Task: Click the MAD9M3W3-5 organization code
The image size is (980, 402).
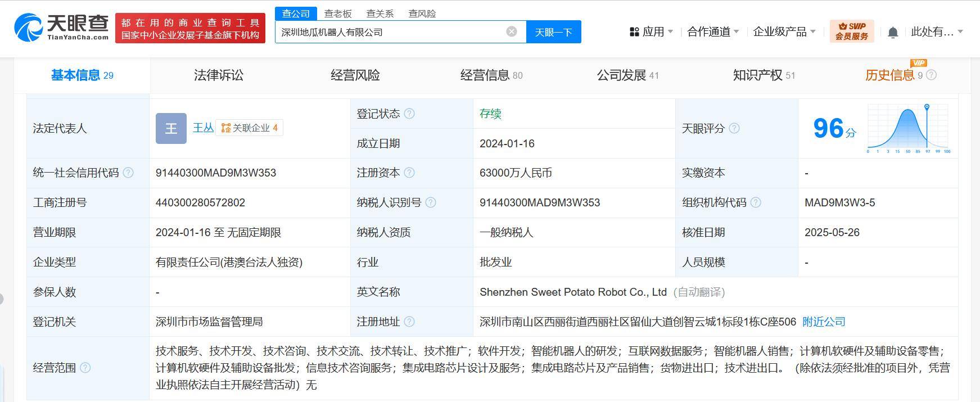Action: [x=840, y=202]
